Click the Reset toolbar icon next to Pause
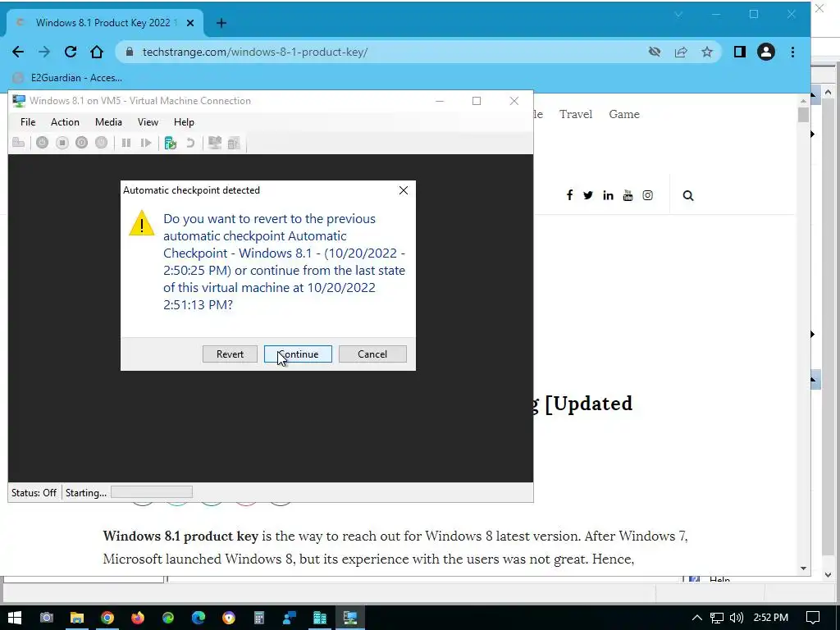The height and width of the screenshot is (630, 840). [146, 143]
